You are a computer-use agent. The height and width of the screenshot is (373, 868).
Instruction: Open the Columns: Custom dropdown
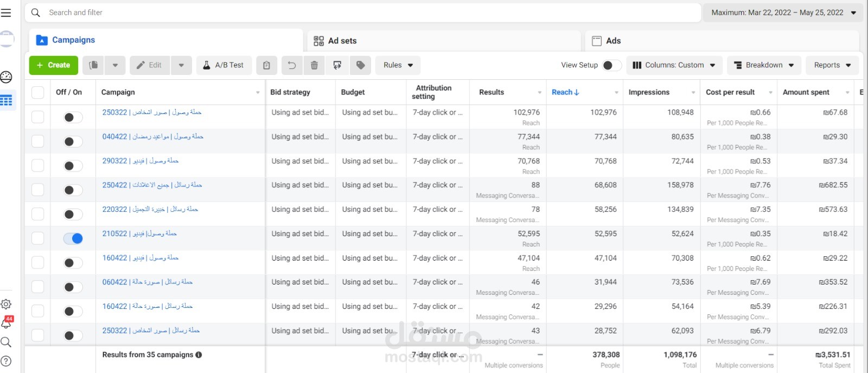674,65
